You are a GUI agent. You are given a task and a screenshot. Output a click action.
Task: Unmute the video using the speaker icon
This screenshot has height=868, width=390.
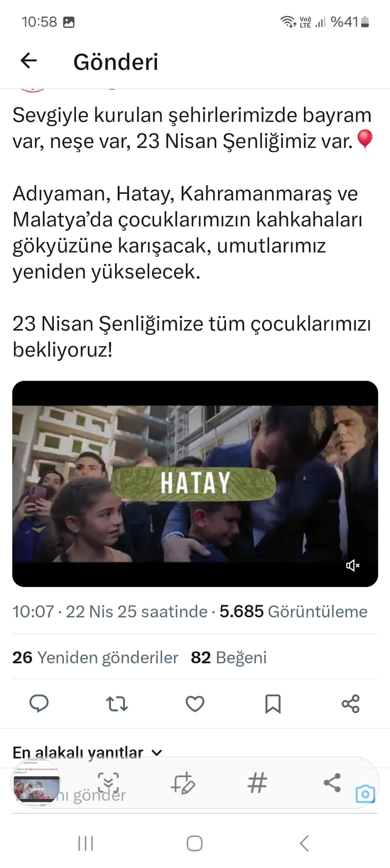(353, 565)
